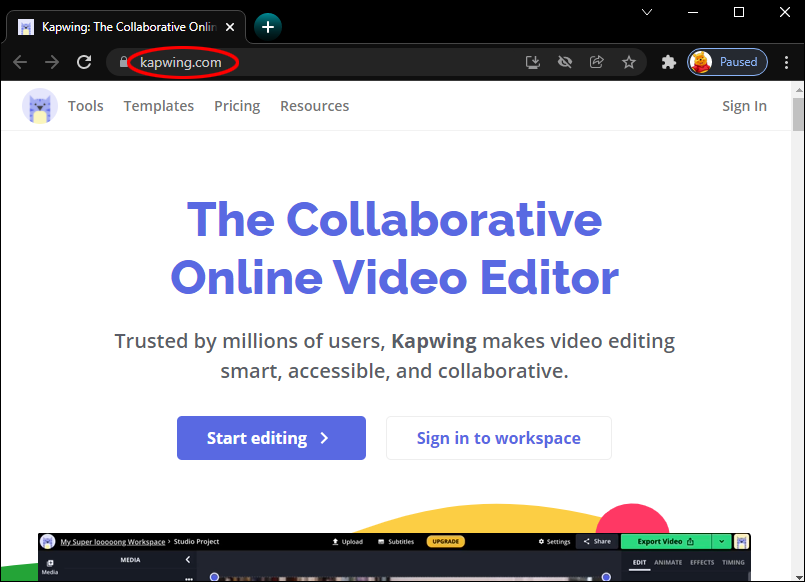The width and height of the screenshot is (805, 582).
Task: Open the Templates menu
Action: [x=159, y=106]
